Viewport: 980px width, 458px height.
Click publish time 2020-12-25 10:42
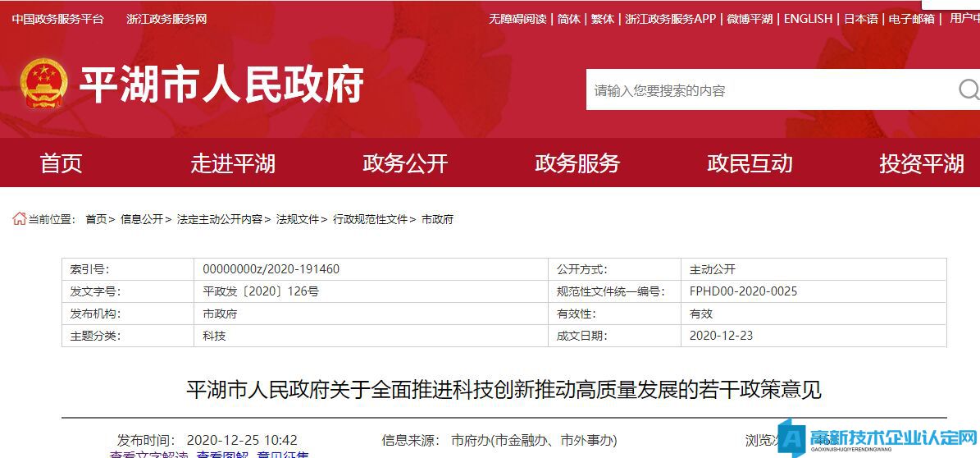pos(242,440)
